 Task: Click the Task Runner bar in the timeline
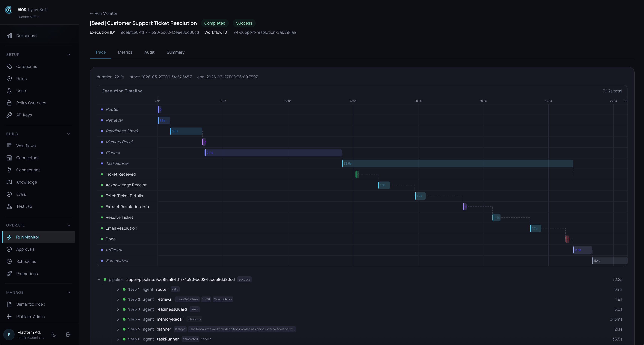tap(457, 163)
